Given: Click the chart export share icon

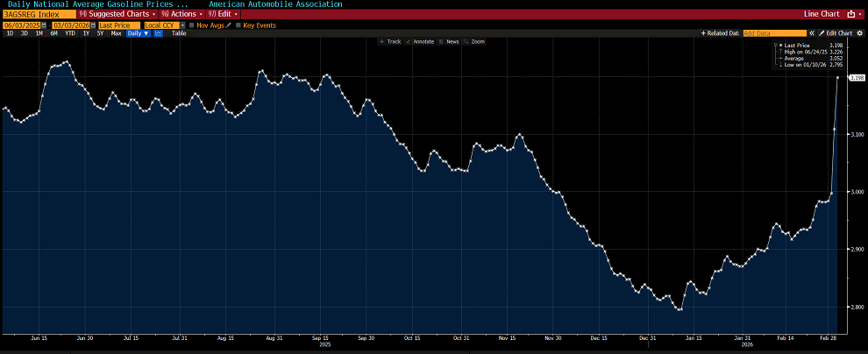Looking at the screenshot, I should [851, 14].
